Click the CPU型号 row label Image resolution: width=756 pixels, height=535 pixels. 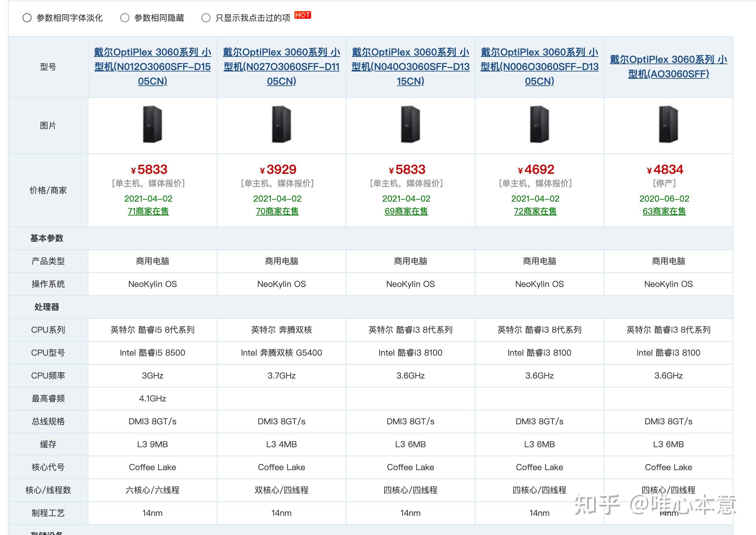tap(48, 353)
